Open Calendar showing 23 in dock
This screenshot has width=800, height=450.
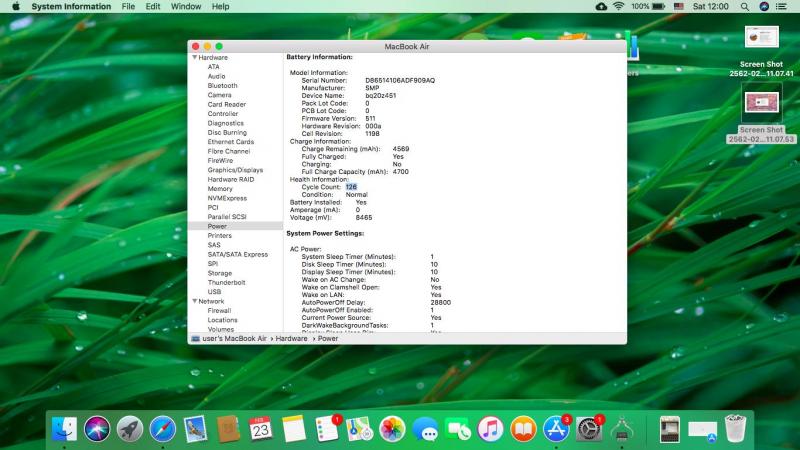pos(261,429)
